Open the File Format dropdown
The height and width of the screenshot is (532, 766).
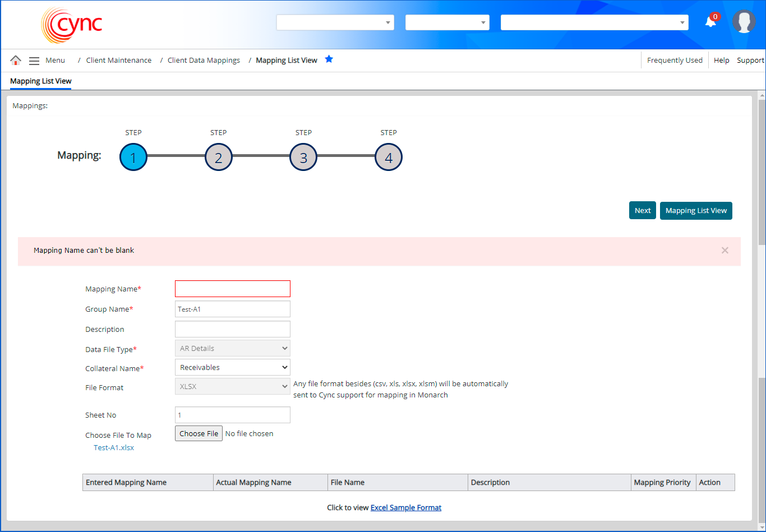(233, 387)
